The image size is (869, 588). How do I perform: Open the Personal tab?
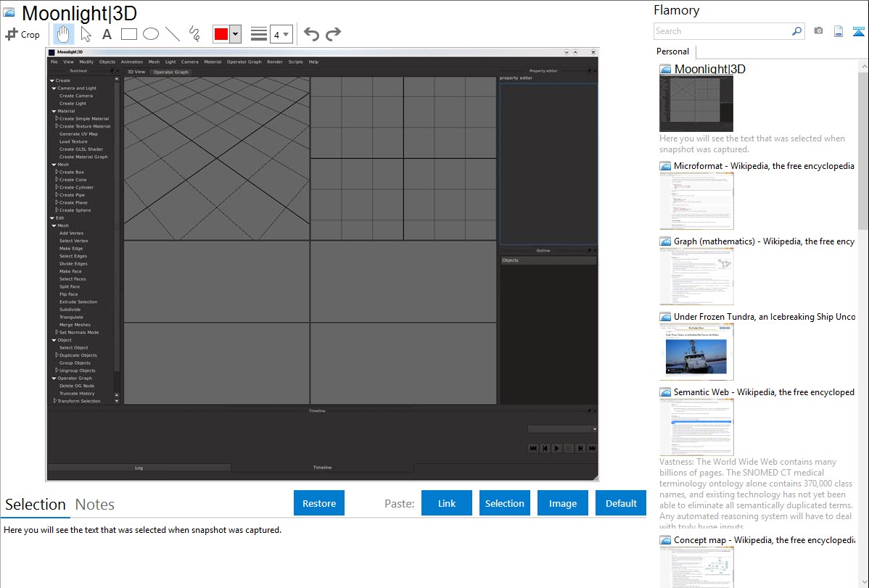(672, 51)
